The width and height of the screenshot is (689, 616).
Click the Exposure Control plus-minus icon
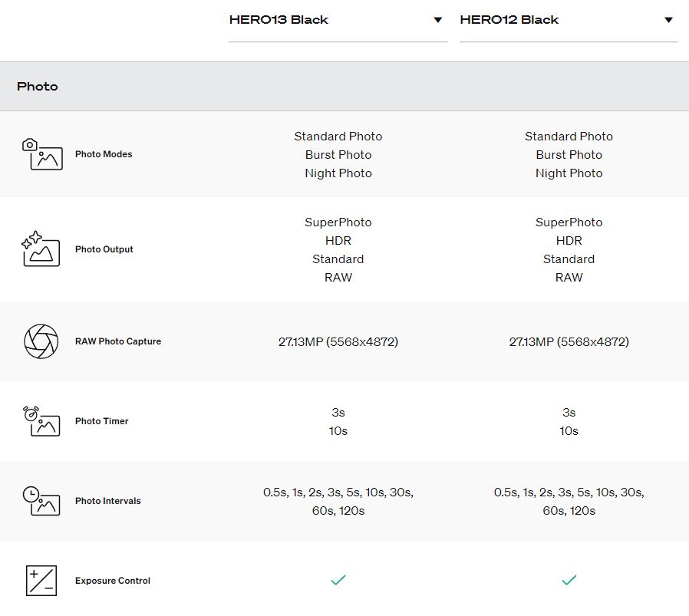(41, 581)
